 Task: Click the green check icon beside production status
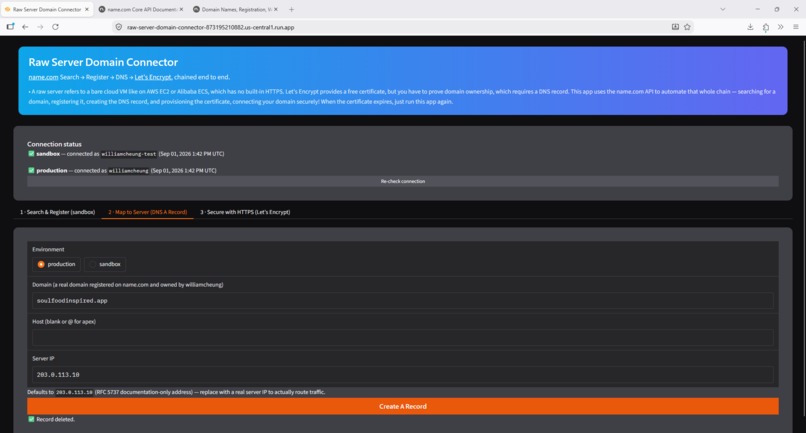click(31, 170)
